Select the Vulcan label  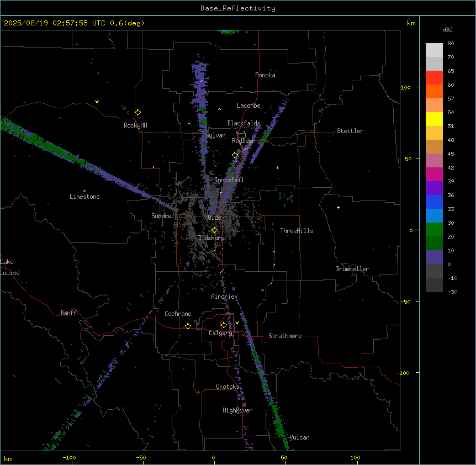(299, 437)
